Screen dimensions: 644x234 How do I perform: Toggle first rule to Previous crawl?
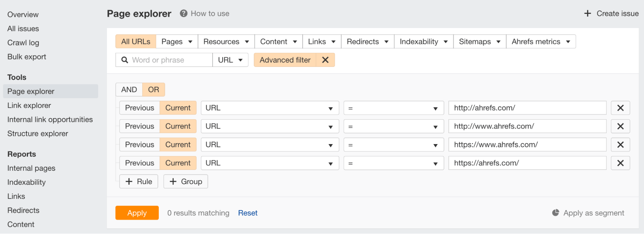coord(139,108)
